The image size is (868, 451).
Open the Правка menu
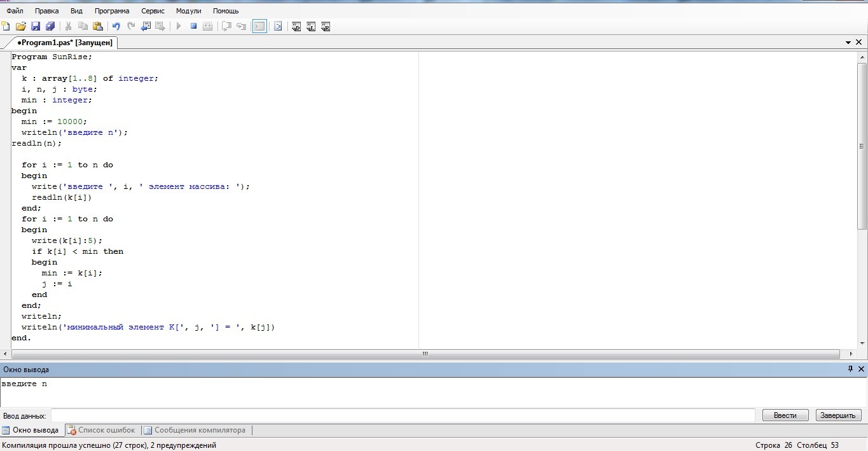(47, 11)
